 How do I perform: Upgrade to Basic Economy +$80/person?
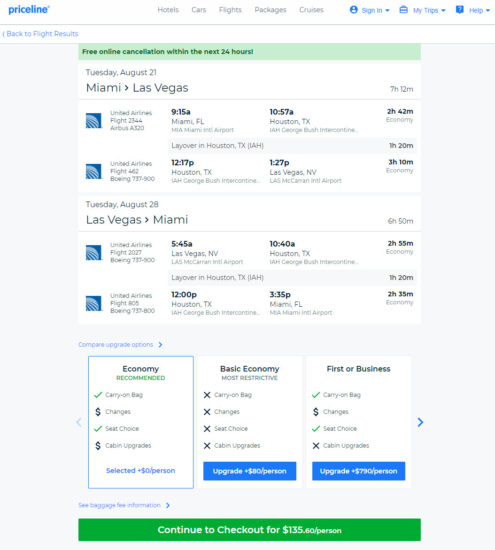click(249, 471)
